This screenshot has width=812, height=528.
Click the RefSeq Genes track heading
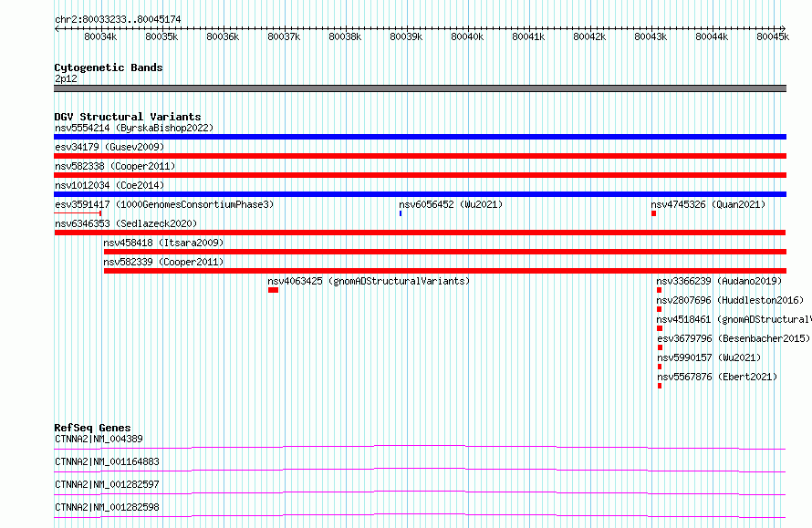click(92, 428)
